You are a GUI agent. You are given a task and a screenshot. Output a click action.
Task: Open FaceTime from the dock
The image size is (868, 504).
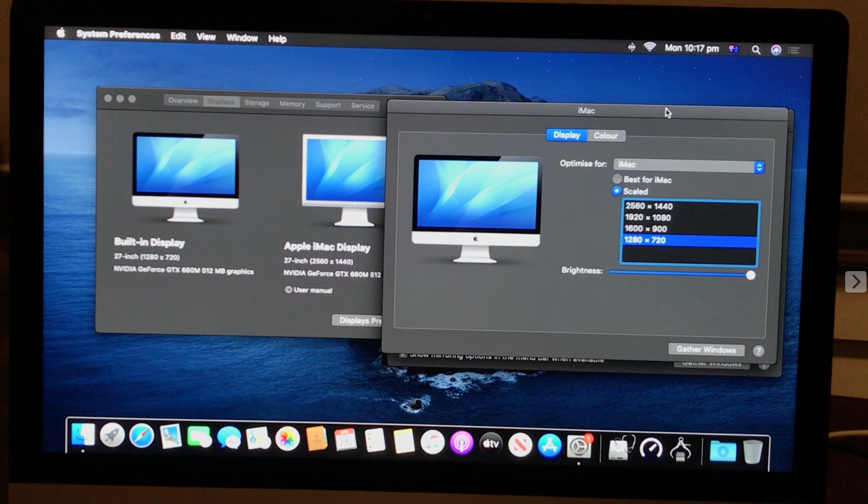pyautogui.click(x=200, y=437)
